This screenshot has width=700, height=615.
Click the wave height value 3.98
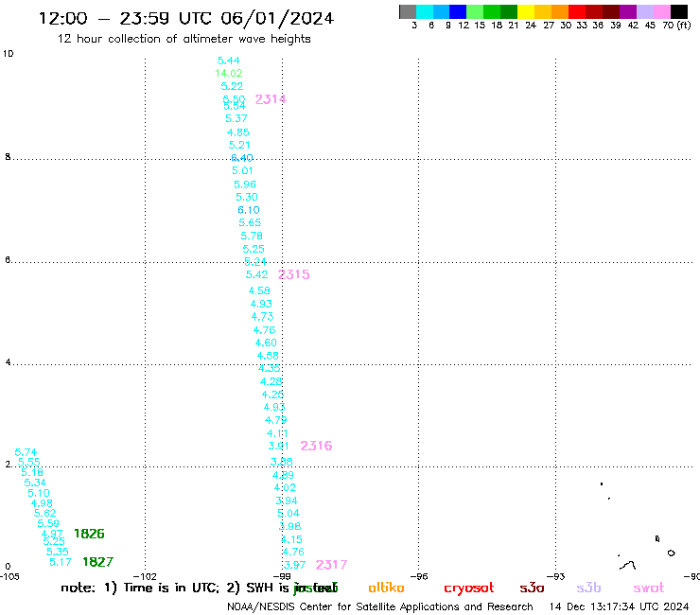coord(290,527)
